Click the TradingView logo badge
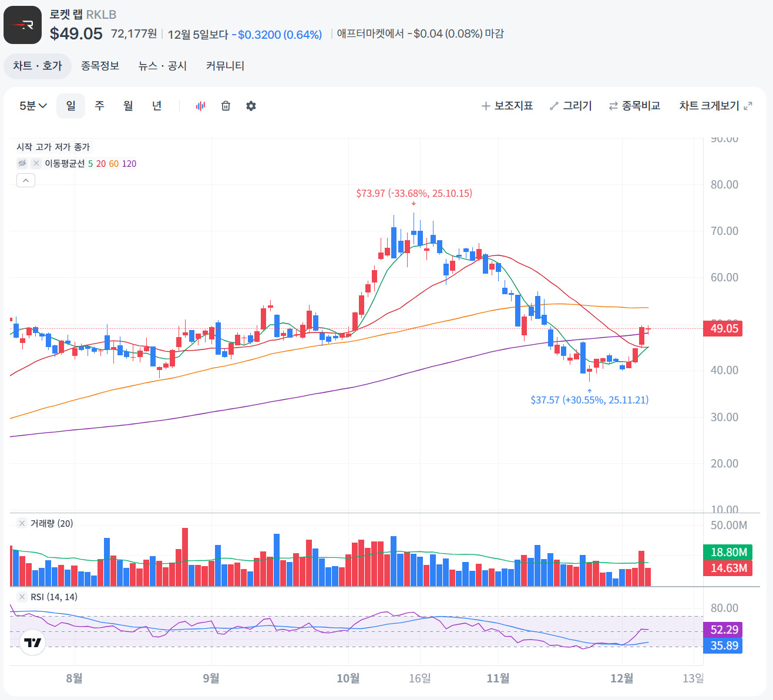 click(33, 642)
